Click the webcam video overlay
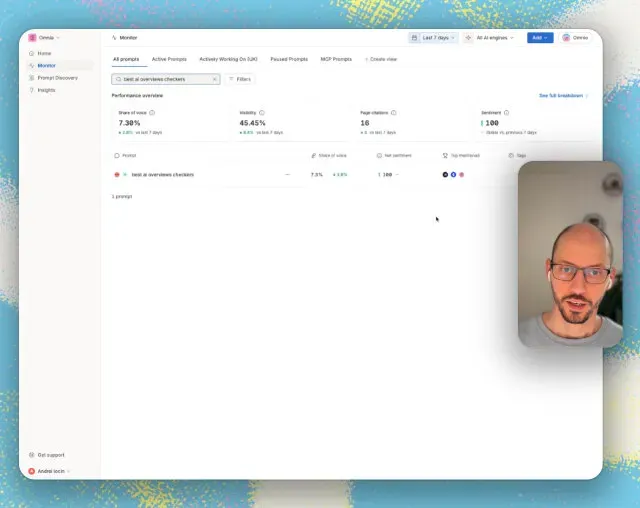This screenshot has height=508, width=640. point(570,254)
